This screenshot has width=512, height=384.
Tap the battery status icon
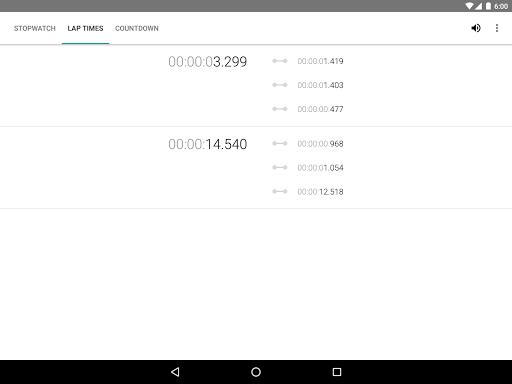point(488,6)
